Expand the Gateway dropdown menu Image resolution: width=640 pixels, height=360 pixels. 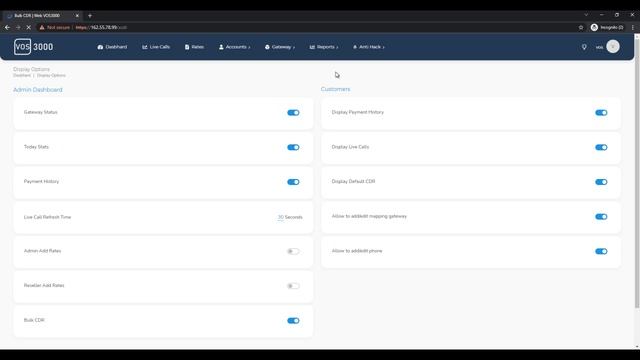tap(280, 47)
